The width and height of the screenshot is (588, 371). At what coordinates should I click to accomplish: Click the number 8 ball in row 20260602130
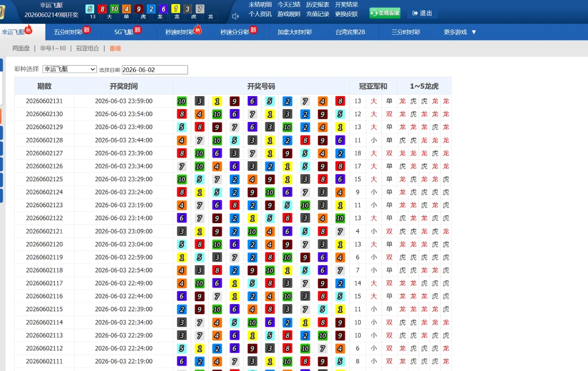(182, 114)
